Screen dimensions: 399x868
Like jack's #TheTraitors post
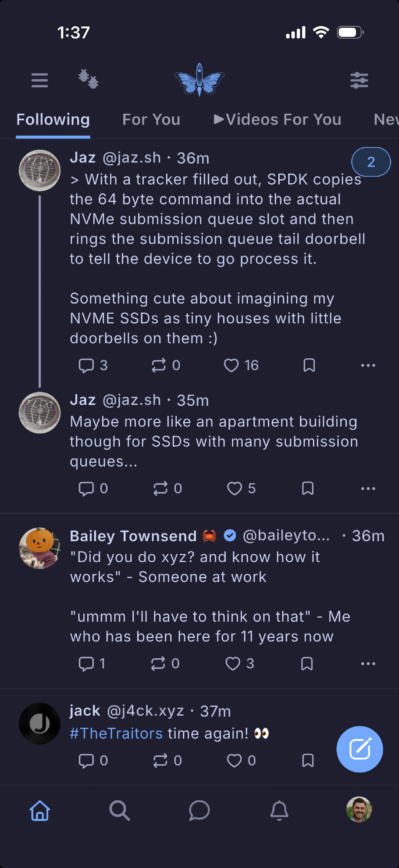(x=234, y=760)
